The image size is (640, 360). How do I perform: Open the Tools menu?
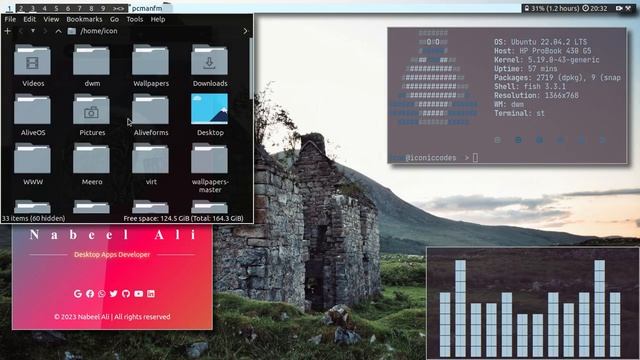click(x=134, y=19)
